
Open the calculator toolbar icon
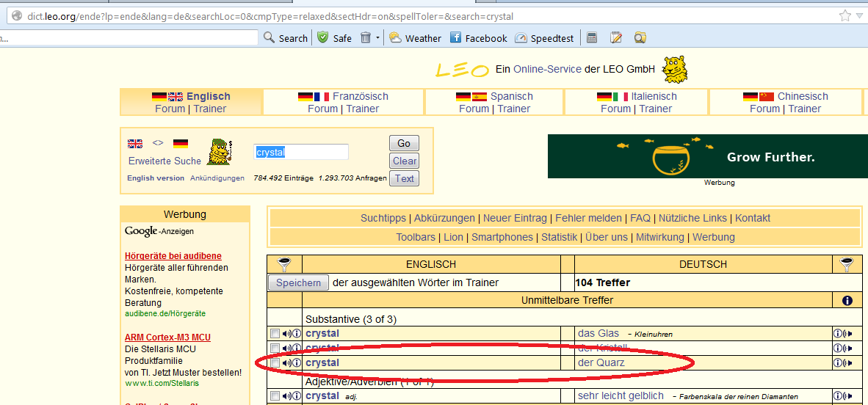[x=592, y=38]
